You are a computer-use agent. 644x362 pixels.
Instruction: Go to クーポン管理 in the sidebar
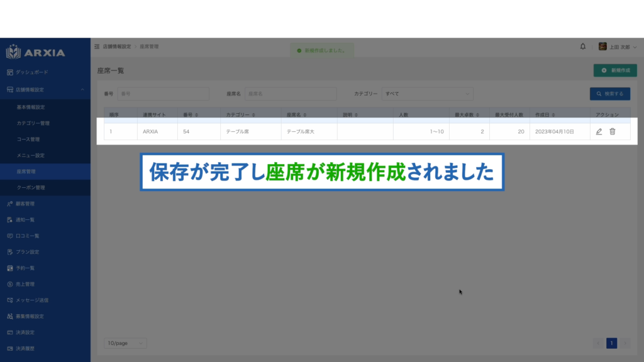pyautogui.click(x=31, y=187)
